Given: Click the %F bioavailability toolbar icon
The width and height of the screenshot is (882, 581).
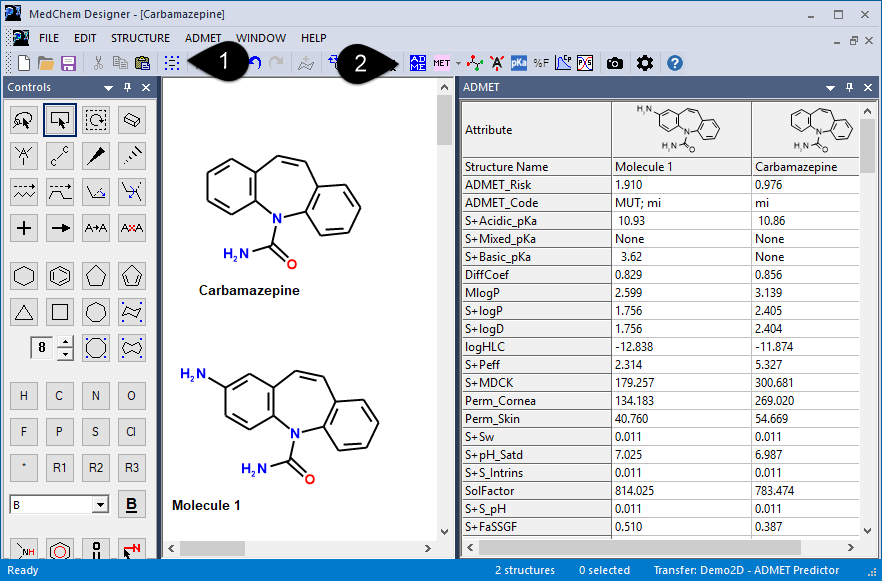Looking at the screenshot, I should coord(541,63).
